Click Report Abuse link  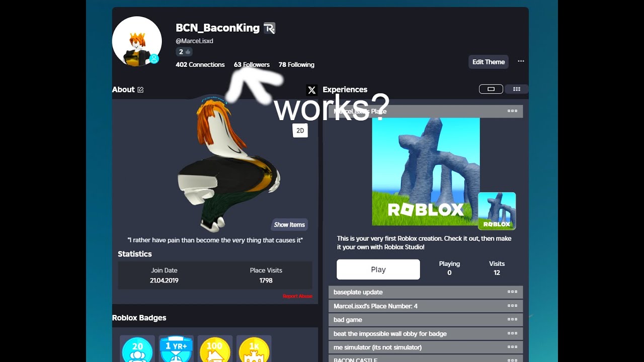click(x=297, y=296)
